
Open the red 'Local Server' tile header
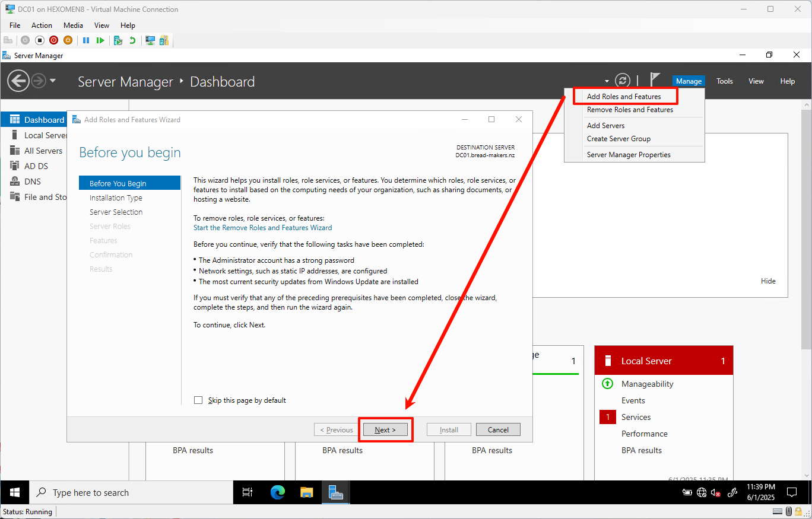[664, 361]
